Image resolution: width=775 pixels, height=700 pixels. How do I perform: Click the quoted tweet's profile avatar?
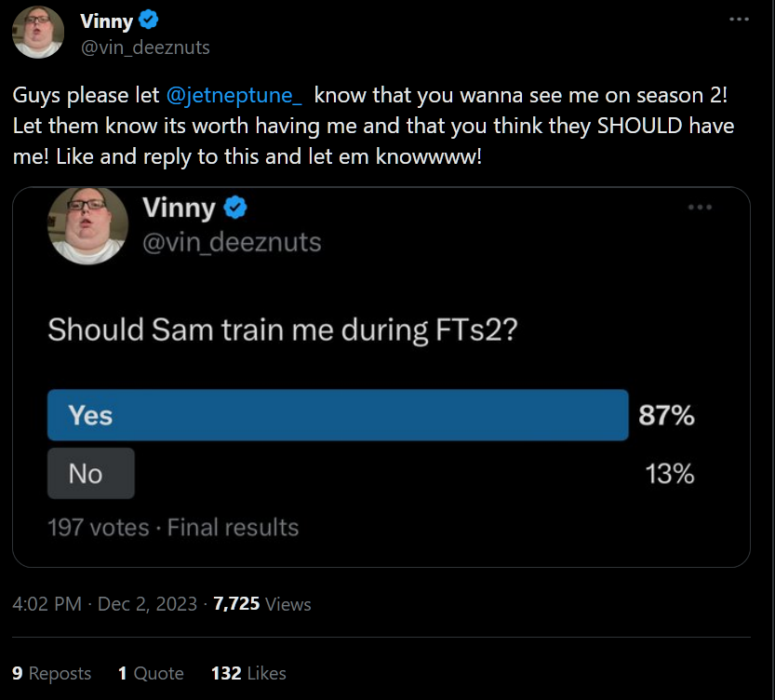(87, 225)
